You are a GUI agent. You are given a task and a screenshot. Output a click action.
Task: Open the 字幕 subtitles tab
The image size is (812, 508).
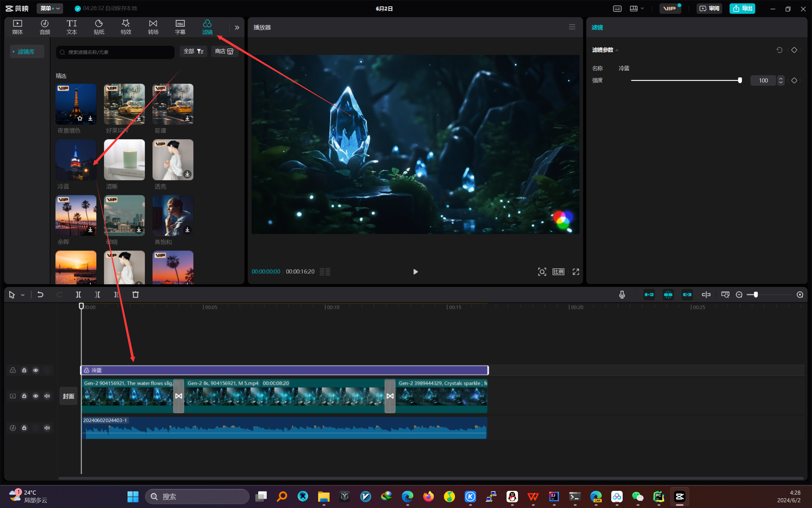(x=180, y=27)
